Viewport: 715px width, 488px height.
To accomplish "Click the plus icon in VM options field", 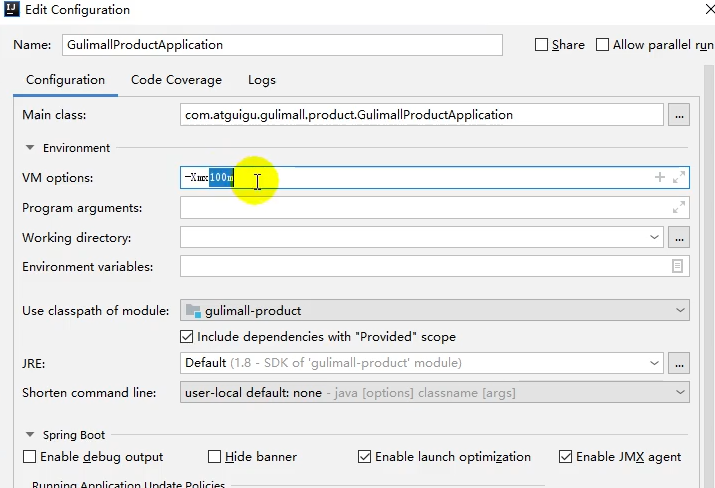I will [x=659, y=177].
